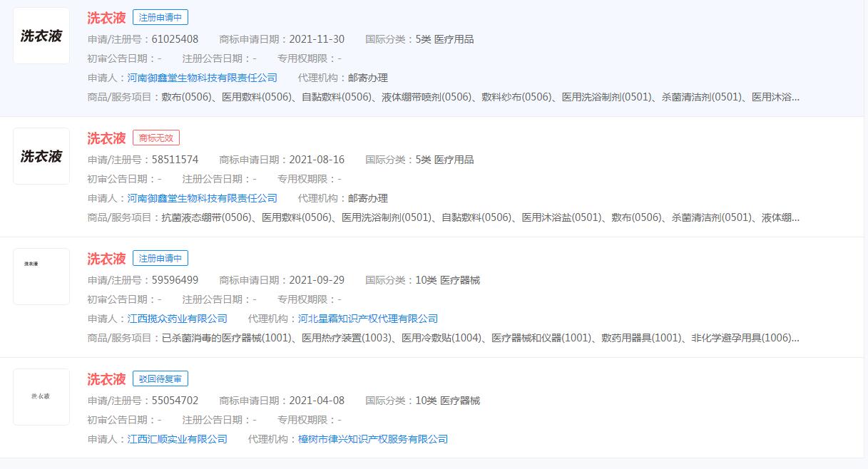The height and width of the screenshot is (469, 868).
Task: Open applicant 河南御鑫堂 link in entry 58511574
Action: pos(202,198)
